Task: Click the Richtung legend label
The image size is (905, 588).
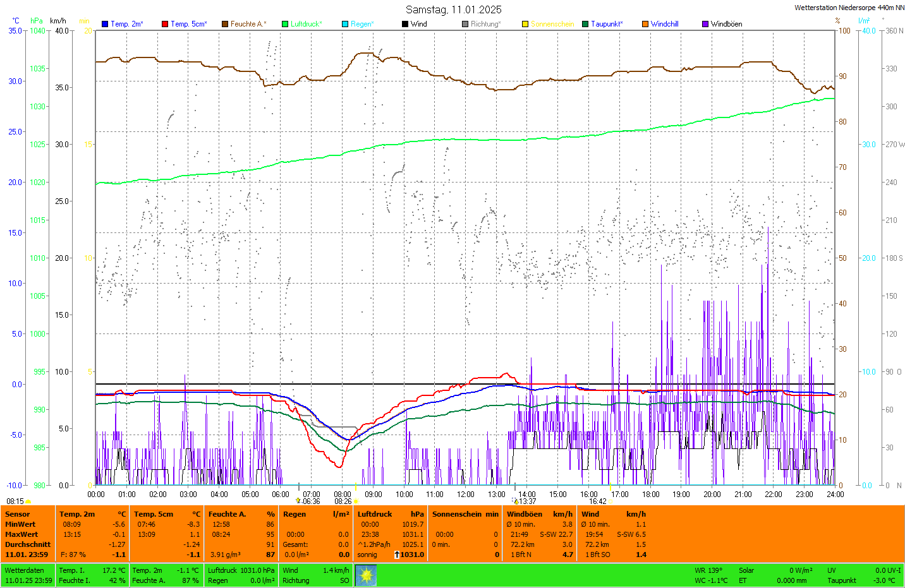Action: [485, 24]
